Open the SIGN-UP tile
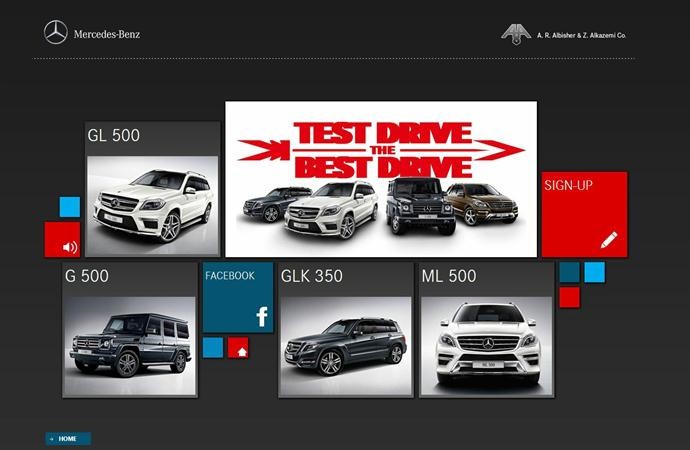Screen dimensions: 690x450 click(584, 214)
